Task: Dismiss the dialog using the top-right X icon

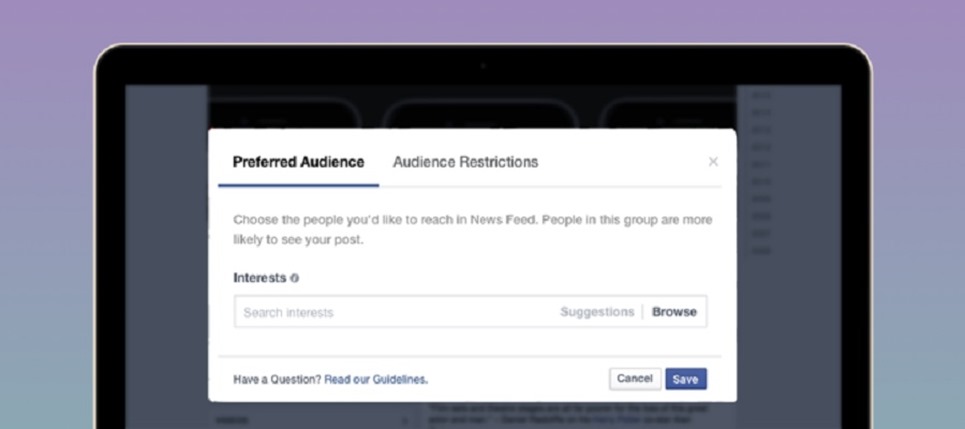Action: (x=713, y=162)
